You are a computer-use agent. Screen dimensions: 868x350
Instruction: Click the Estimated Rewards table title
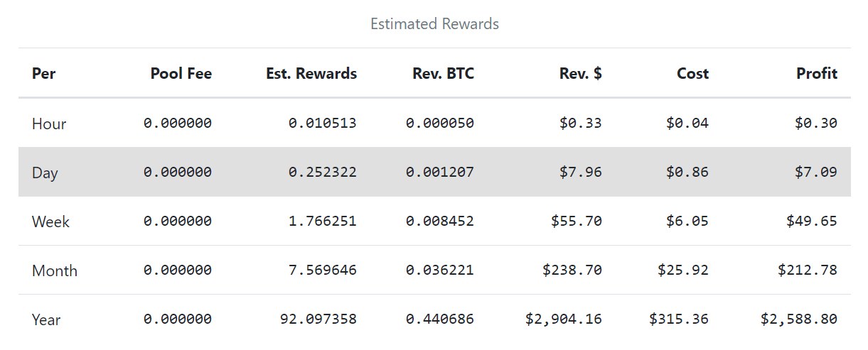434,24
